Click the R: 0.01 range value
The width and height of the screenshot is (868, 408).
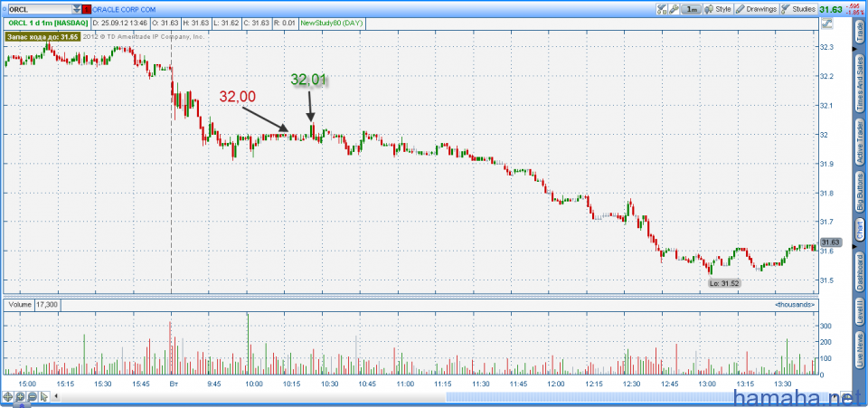point(285,24)
